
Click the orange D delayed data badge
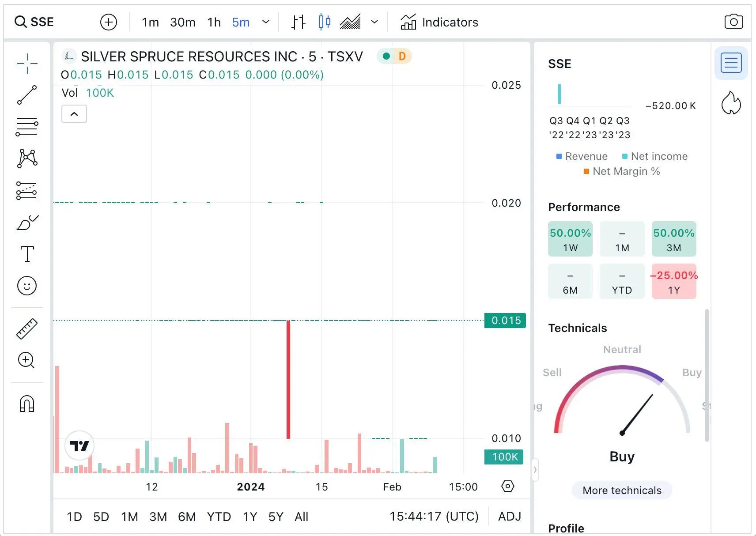point(402,56)
